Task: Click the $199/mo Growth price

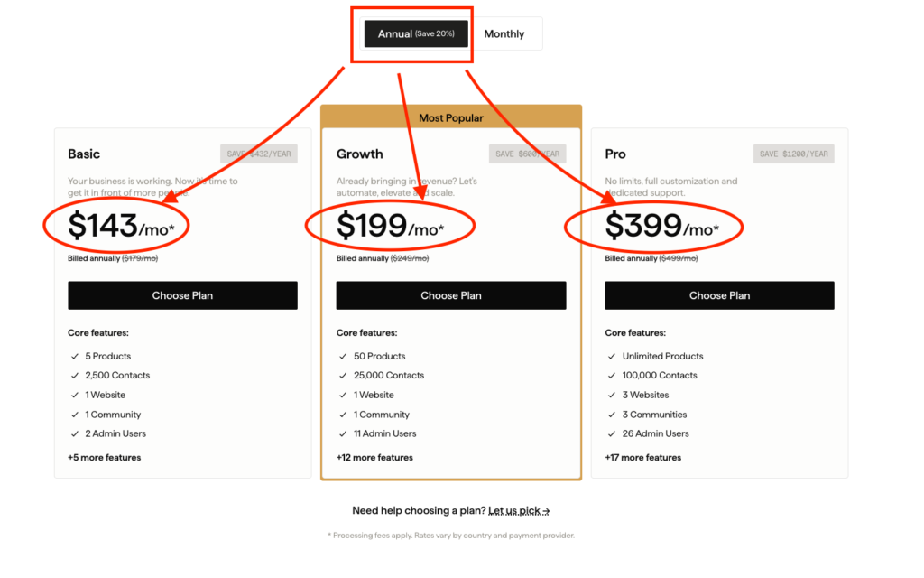Action: [390, 226]
